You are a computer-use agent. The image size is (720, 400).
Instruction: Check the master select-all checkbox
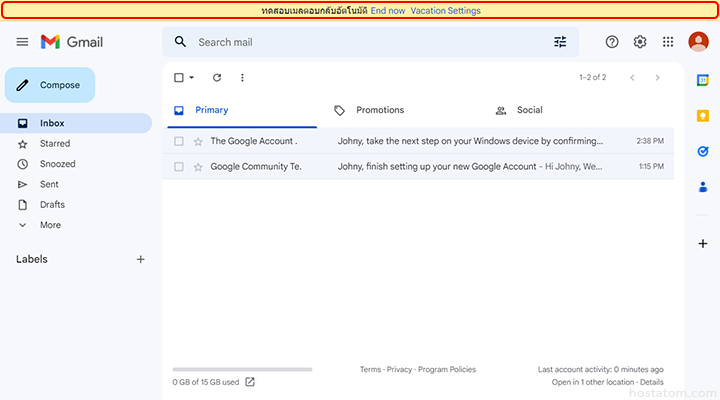[x=179, y=78]
